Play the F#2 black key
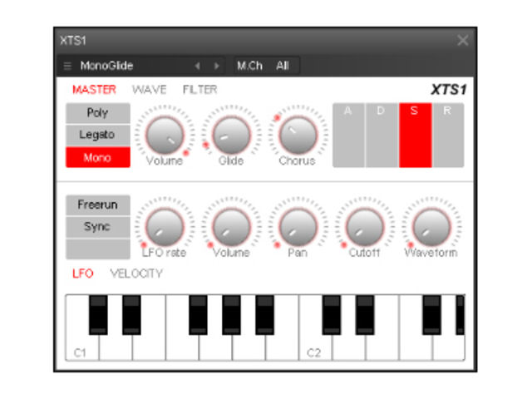 [x=431, y=315]
